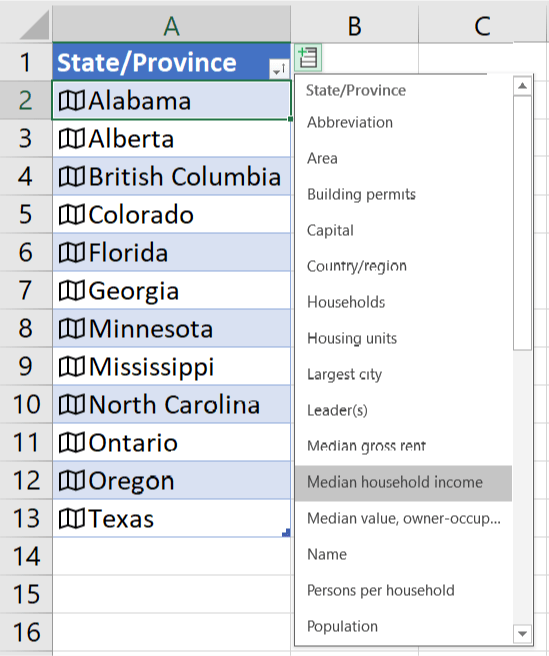Screen dimensions: 549x656
Task: Choose Area from the field list
Action: [x=403, y=158]
